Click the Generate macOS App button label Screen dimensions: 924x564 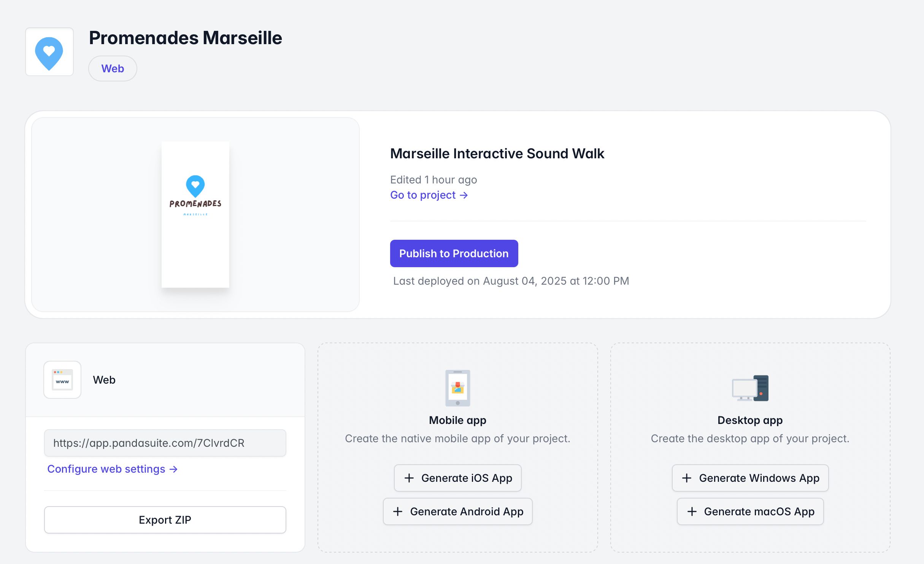[x=759, y=511]
